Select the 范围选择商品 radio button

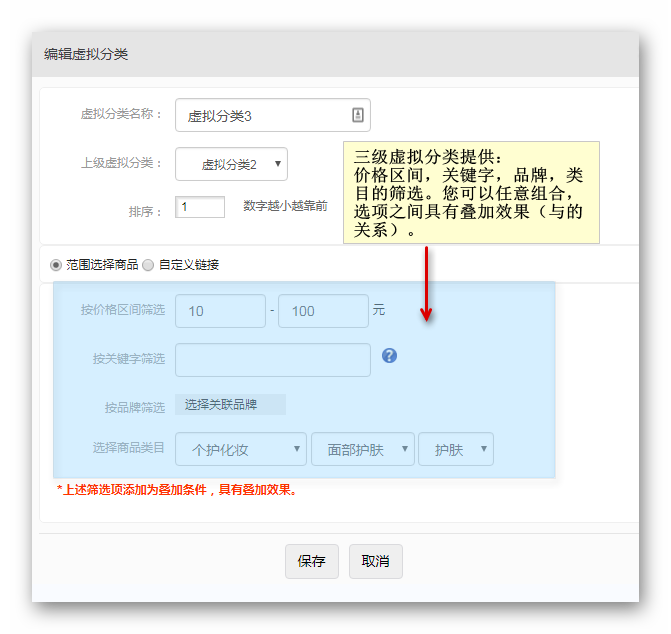56,265
